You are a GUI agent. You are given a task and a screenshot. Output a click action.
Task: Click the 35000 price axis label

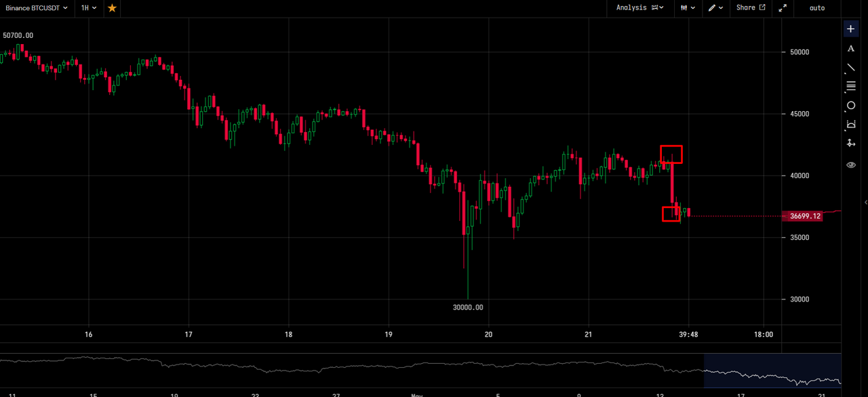[x=800, y=238]
